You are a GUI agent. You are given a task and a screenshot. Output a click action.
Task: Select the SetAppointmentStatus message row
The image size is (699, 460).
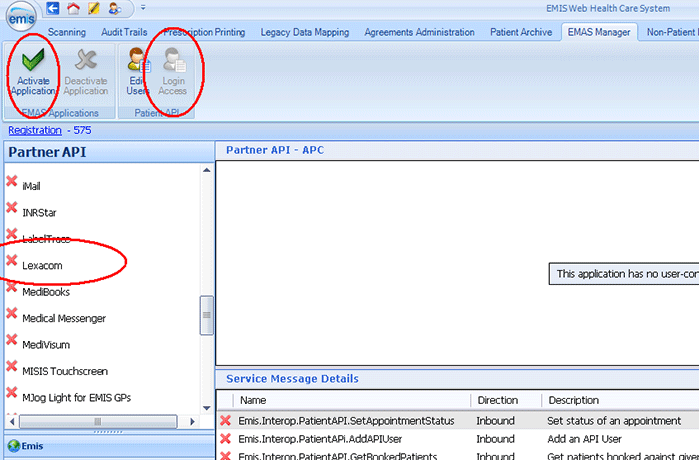coord(458,421)
